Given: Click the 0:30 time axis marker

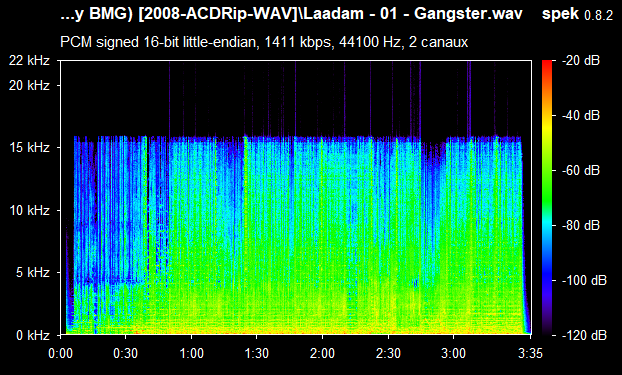Looking at the screenshot, I should click(126, 353).
